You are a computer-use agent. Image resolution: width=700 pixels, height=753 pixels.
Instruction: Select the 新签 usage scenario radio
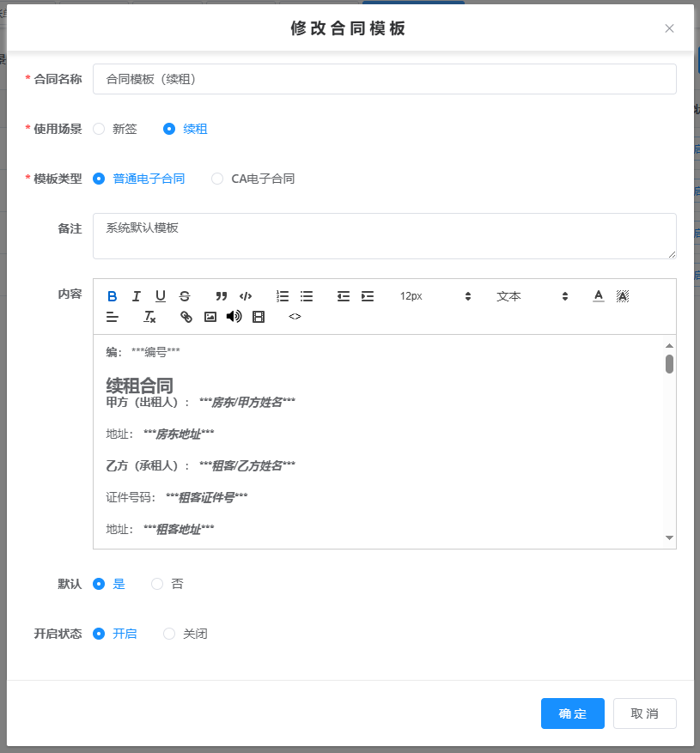point(100,129)
